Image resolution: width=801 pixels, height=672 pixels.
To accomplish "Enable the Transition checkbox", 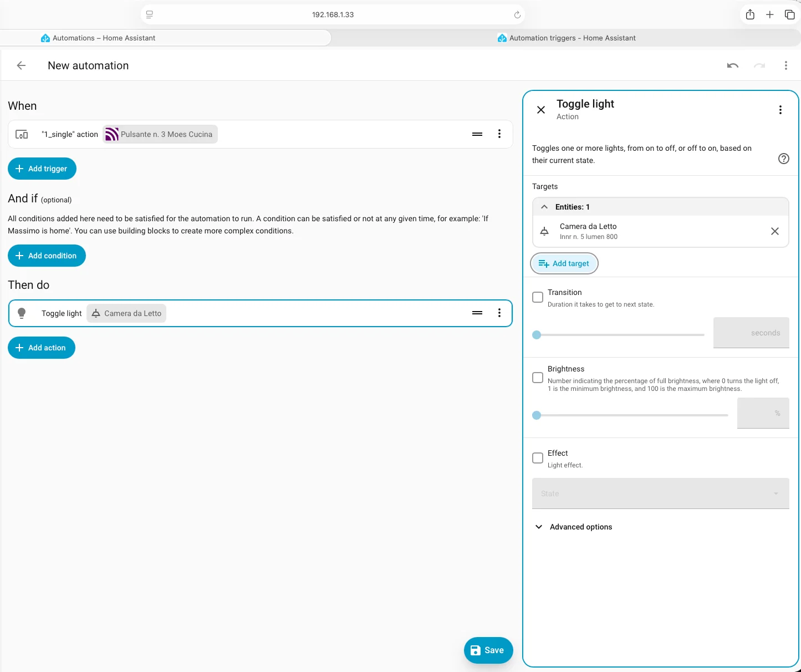I will coord(538,297).
